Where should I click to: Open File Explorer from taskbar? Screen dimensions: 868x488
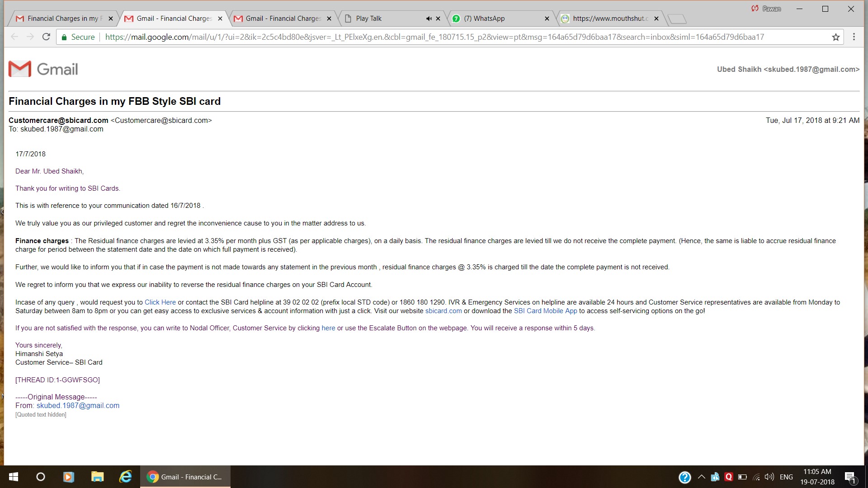(97, 477)
